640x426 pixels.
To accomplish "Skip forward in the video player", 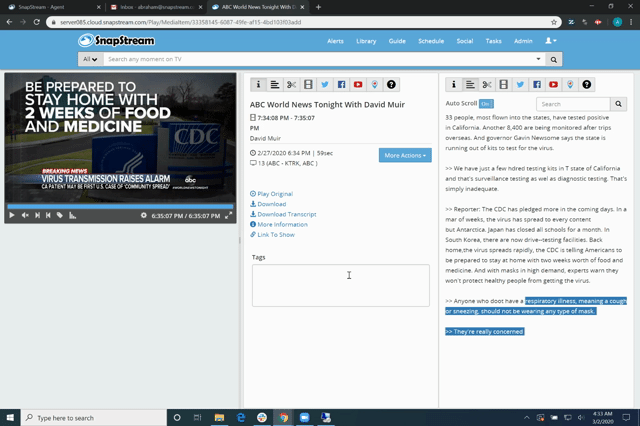I will tap(37, 215).
